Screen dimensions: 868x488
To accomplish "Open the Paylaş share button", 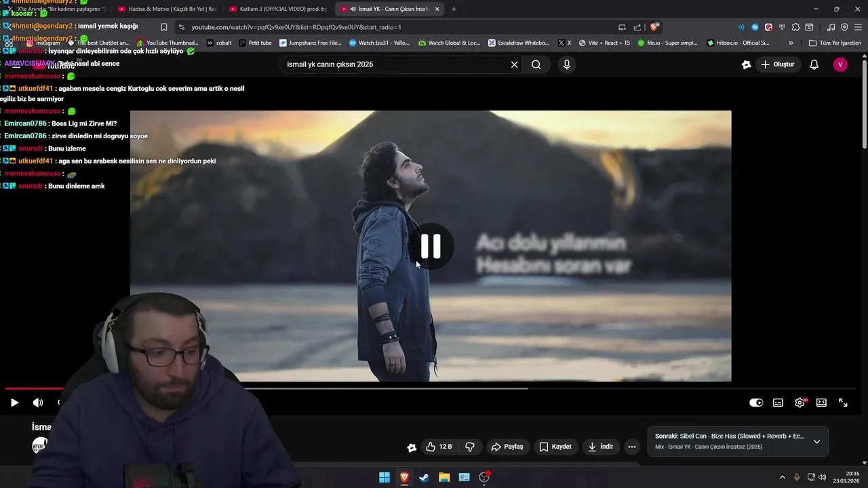I will click(x=507, y=447).
